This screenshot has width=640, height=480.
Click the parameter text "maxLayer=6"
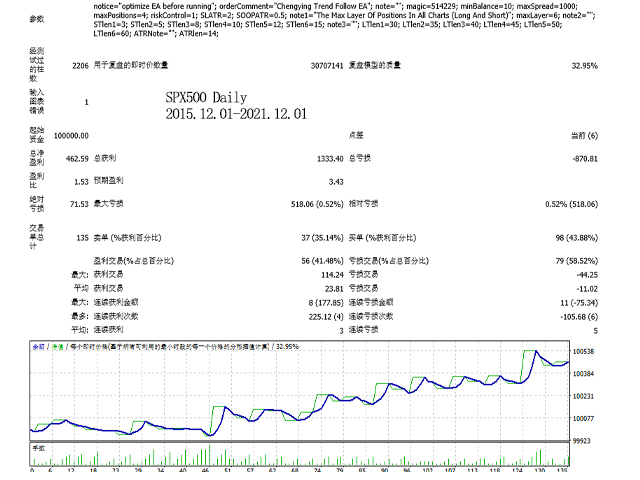(x=538, y=16)
